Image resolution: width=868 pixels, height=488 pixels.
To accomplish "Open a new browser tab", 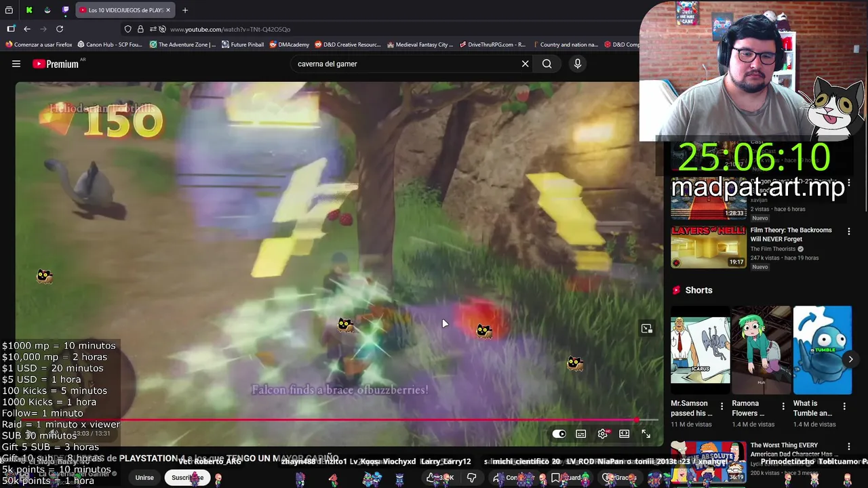I will coord(185,10).
